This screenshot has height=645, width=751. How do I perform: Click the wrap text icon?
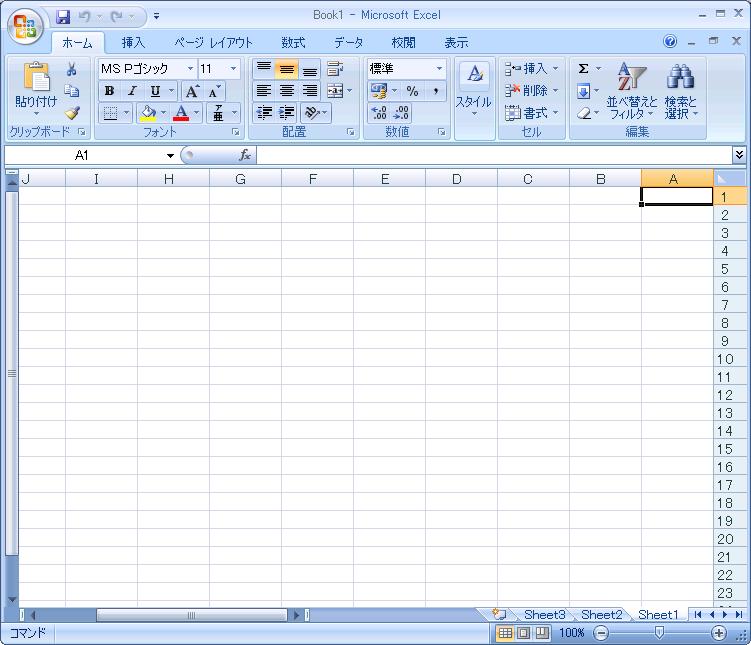[x=335, y=69]
